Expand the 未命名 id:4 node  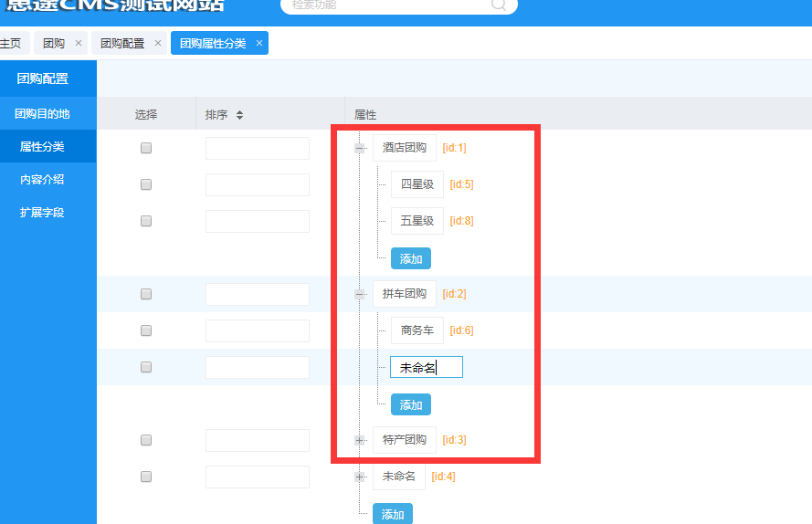pyautogui.click(x=360, y=477)
